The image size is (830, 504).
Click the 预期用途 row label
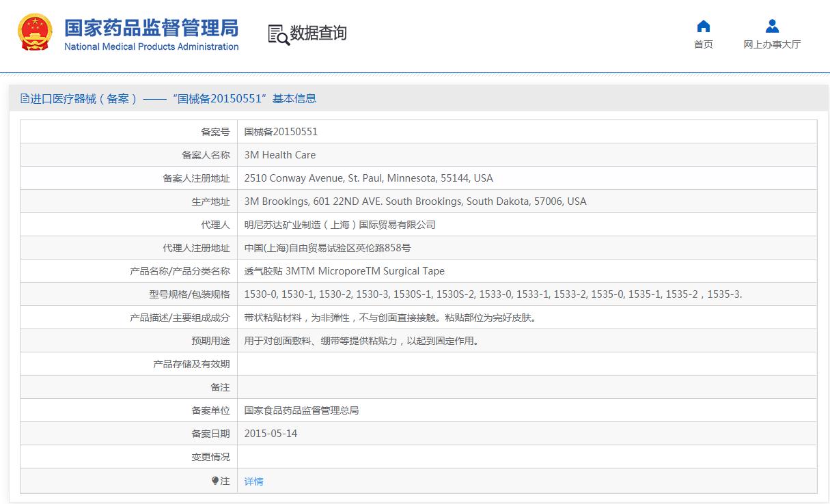tap(210, 341)
